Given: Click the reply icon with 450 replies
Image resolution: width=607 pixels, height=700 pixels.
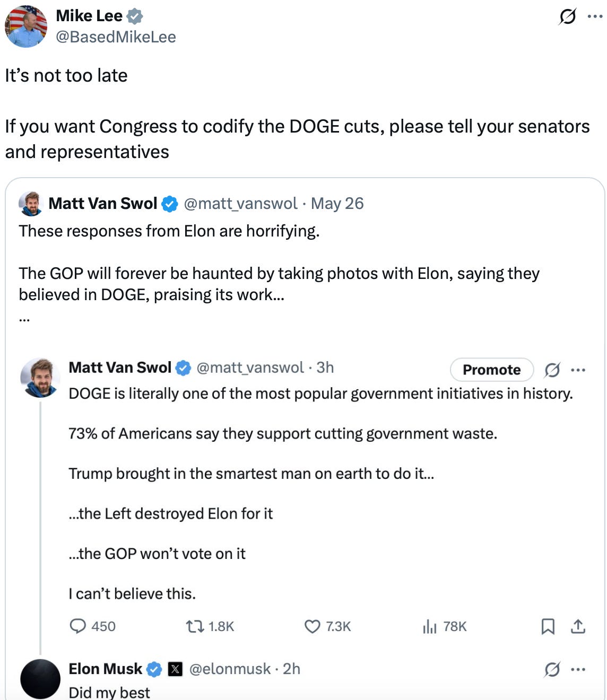Looking at the screenshot, I should (78, 626).
